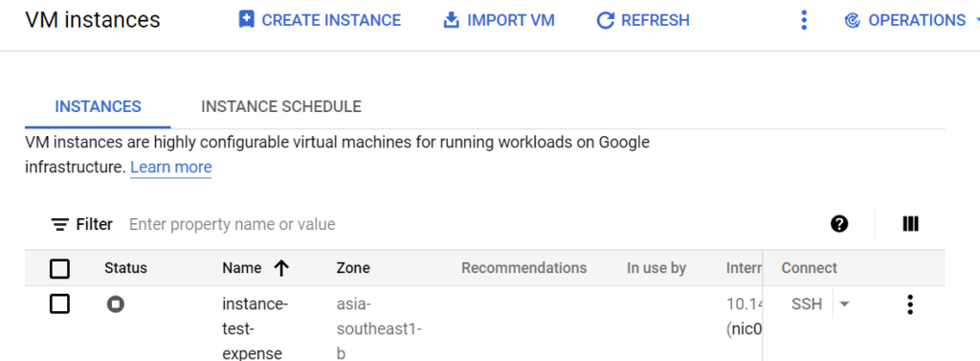Viewport: 980px width, 361px height.
Task: Open instance-test-expense row actions menu
Action: (910, 305)
